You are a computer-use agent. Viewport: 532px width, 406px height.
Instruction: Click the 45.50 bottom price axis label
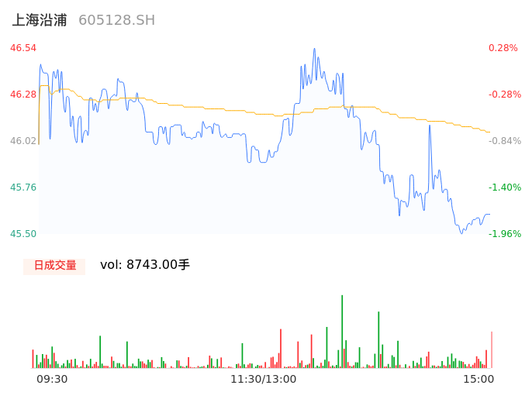pos(23,234)
